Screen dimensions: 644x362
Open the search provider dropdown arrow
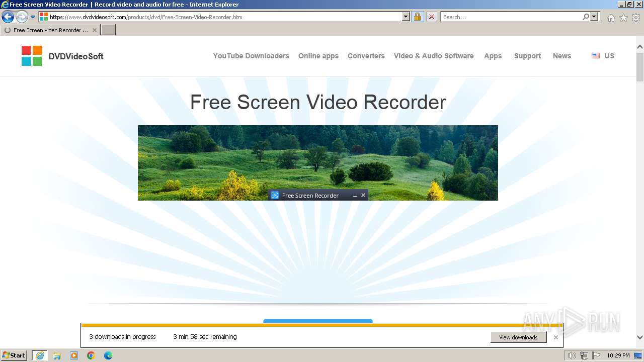pos(595,17)
